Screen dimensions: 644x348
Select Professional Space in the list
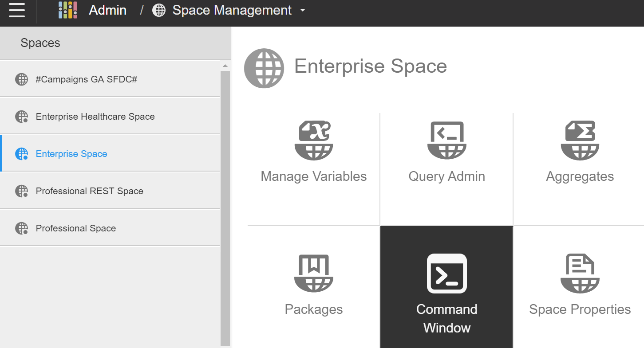click(x=75, y=228)
